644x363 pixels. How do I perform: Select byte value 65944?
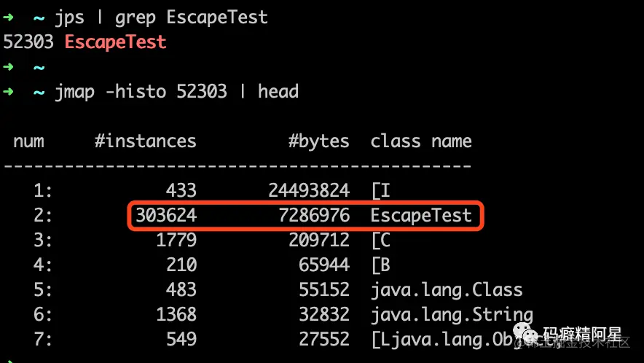[x=324, y=265]
